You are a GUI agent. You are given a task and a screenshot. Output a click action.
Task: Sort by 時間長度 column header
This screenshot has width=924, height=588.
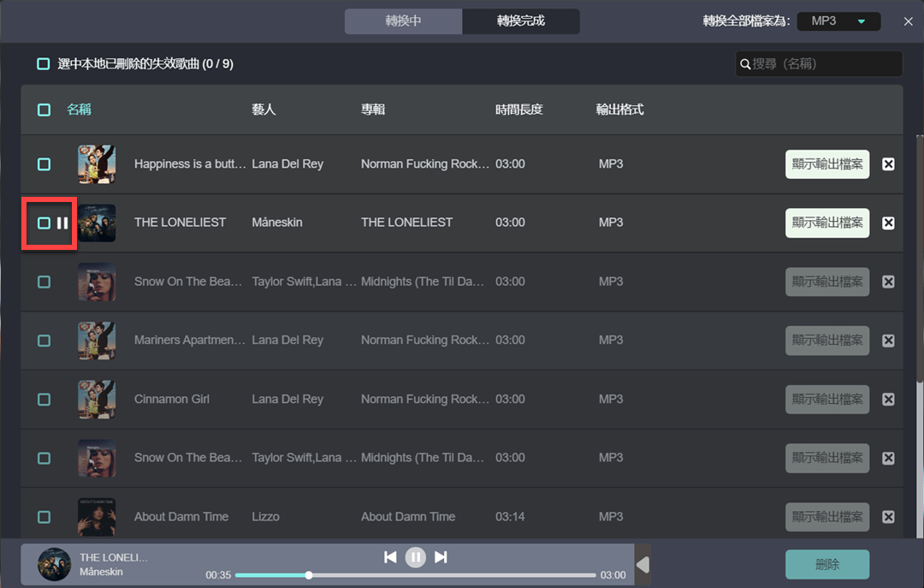click(518, 110)
